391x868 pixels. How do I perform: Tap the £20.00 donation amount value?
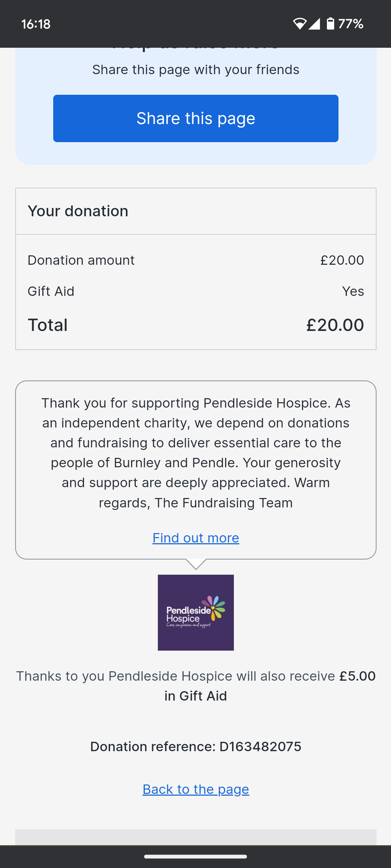point(342,260)
